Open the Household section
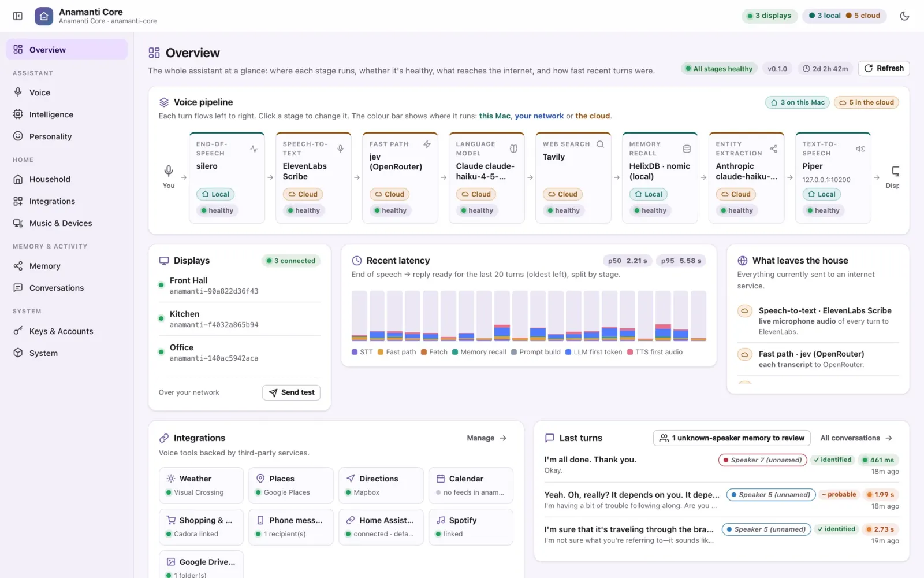924x578 pixels. coord(67,179)
